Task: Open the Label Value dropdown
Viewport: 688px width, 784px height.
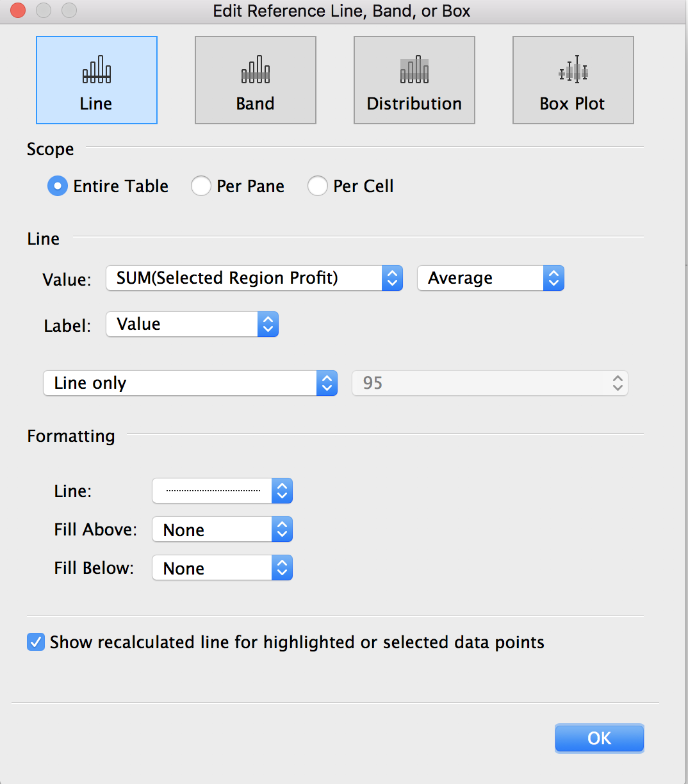Action: coord(192,324)
